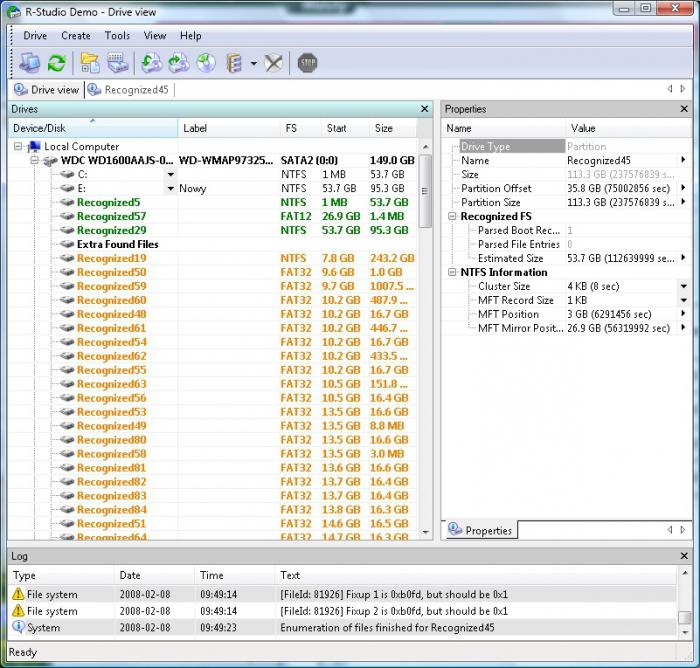The width and height of the screenshot is (700, 668).
Task: Sort by the Device/Disk column header
Action: 93,128
